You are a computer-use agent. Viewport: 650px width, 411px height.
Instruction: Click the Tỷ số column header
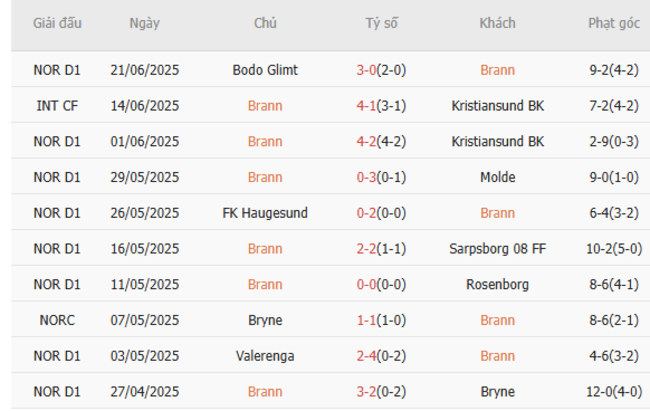point(381,24)
